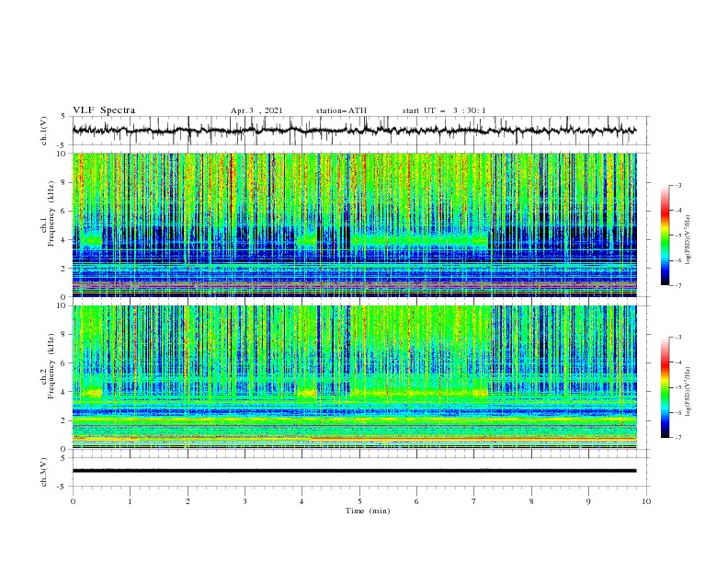Click the ch.1 spectrogram color bar

tap(665, 236)
